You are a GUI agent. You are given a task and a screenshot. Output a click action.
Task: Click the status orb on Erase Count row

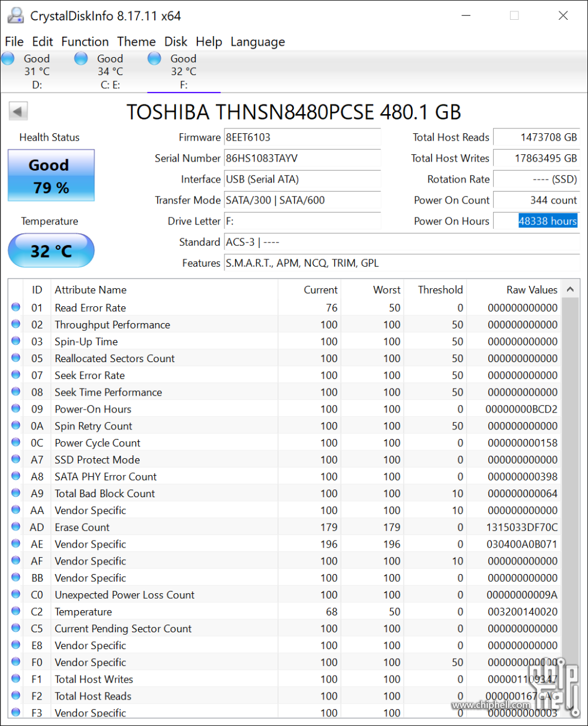click(x=16, y=527)
